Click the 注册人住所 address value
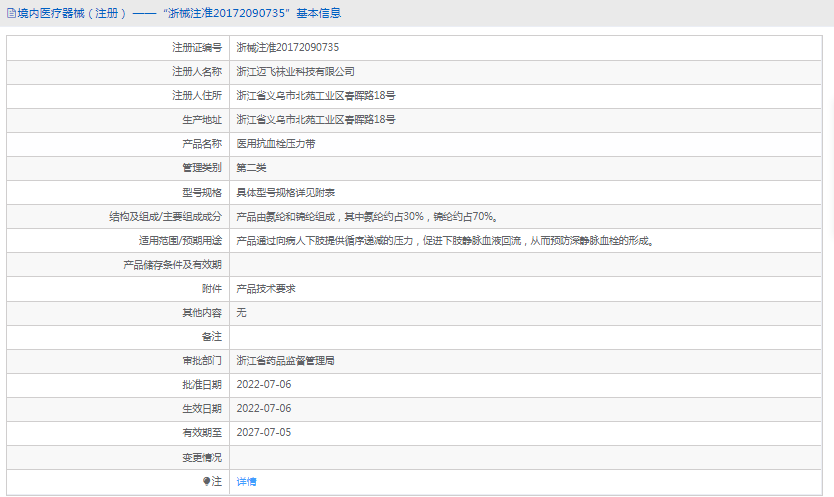Image resolution: width=834 pixels, height=497 pixels. point(316,96)
